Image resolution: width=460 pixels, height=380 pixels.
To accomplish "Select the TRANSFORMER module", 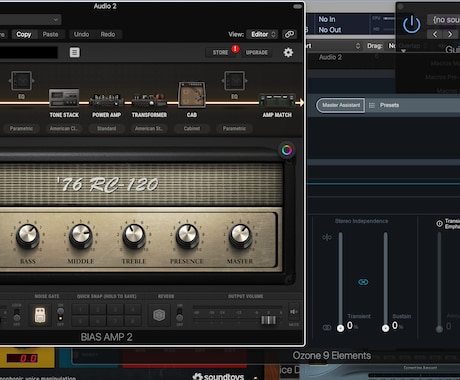I will coord(149,101).
